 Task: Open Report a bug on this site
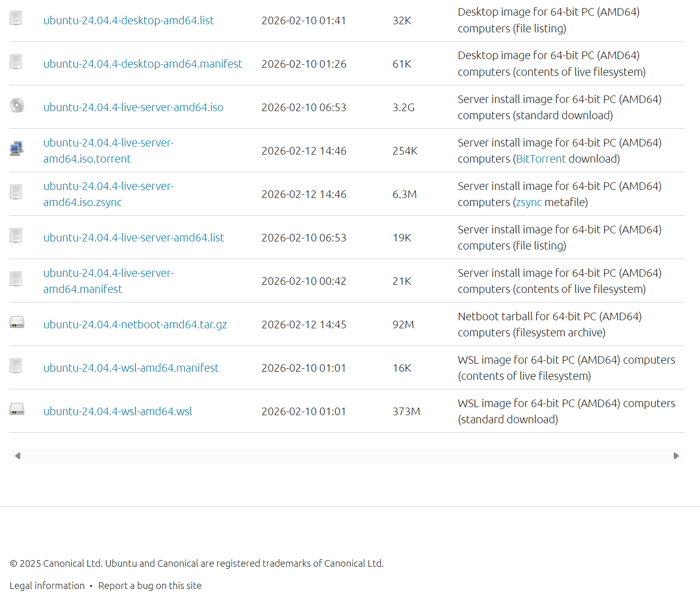tap(149, 585)
